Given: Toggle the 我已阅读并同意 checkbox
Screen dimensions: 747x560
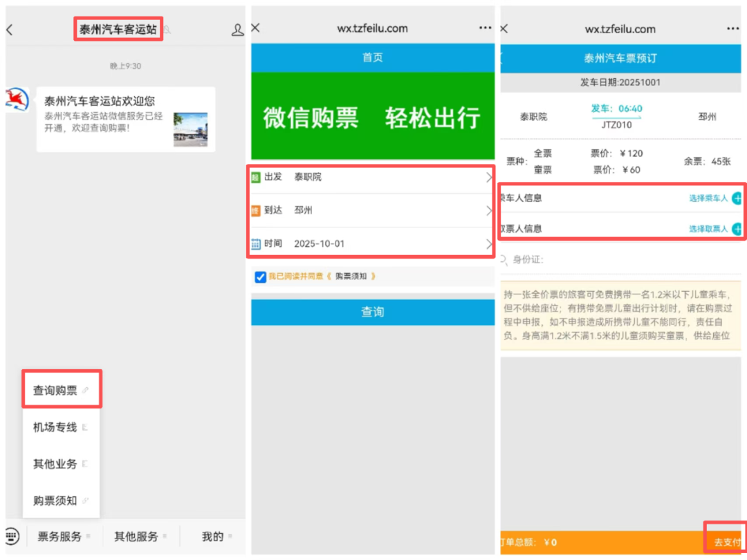Looking at the screenshot, I should tap(260, 277).
